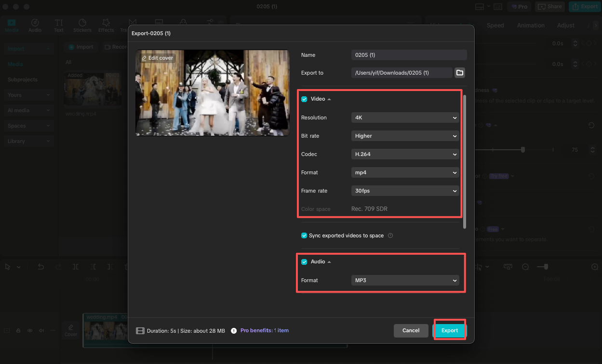
Task: Open the Media panel icon in background toolbar
Action: [x=12, y=26]
